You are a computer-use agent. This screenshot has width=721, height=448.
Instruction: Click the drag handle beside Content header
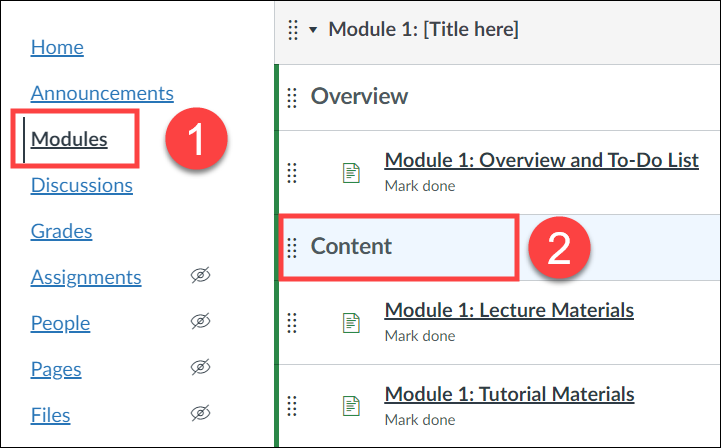292,247
